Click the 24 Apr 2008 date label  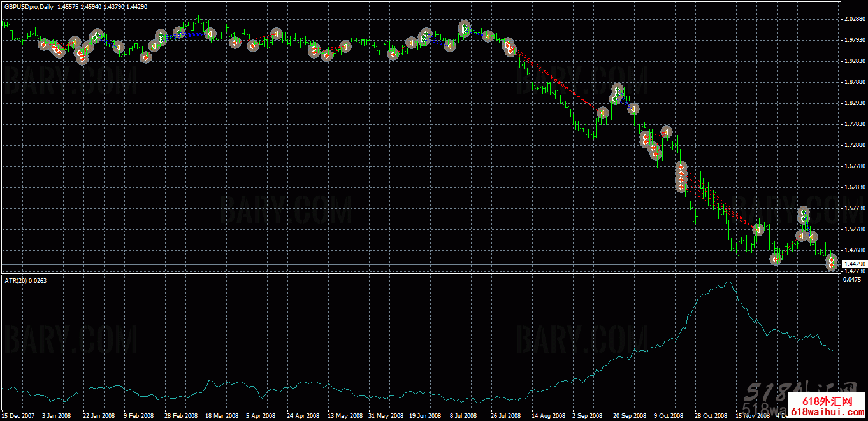303,415
